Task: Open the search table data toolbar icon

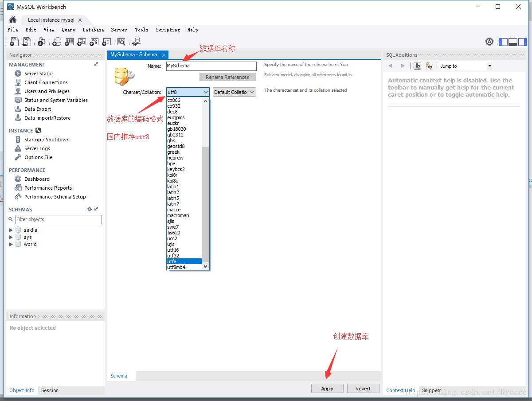Action: 121,42
